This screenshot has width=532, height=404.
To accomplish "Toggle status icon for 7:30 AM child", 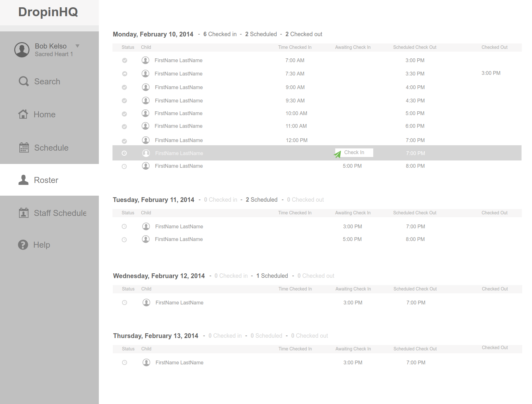I will point(125,74).
